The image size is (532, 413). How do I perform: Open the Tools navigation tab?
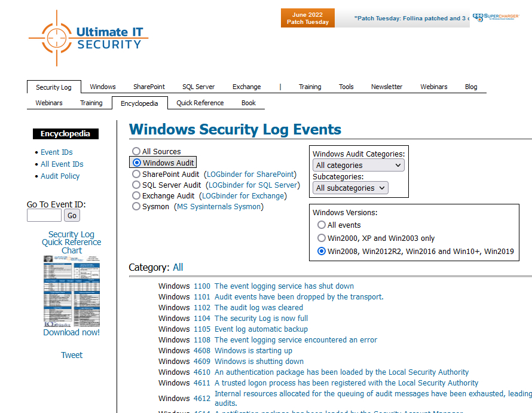click(x=346, y=87)
